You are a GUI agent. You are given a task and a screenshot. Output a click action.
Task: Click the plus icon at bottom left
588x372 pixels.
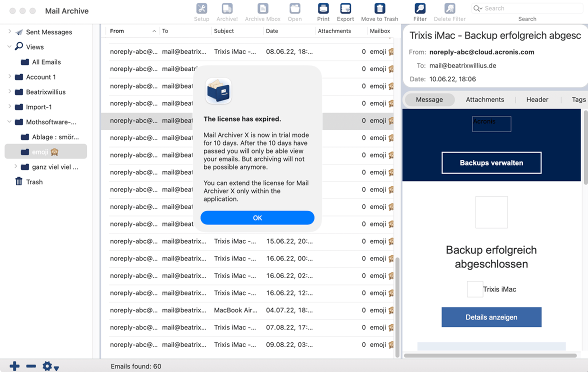click(x=14, y=366)
